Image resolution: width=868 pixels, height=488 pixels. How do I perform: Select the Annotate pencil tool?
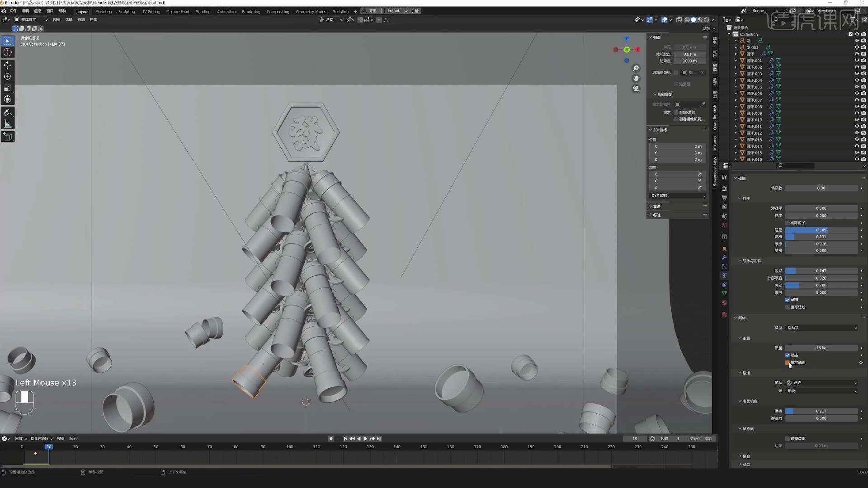click(x=8, y=112)
